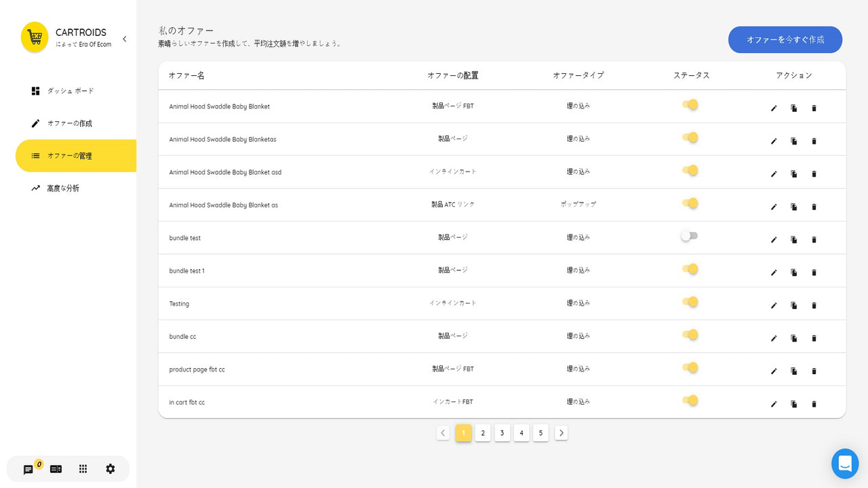Toggle status of in cart fbt cc offer
Image resolution: width=868 pixels, height=488 pixels.
(690, 400)
